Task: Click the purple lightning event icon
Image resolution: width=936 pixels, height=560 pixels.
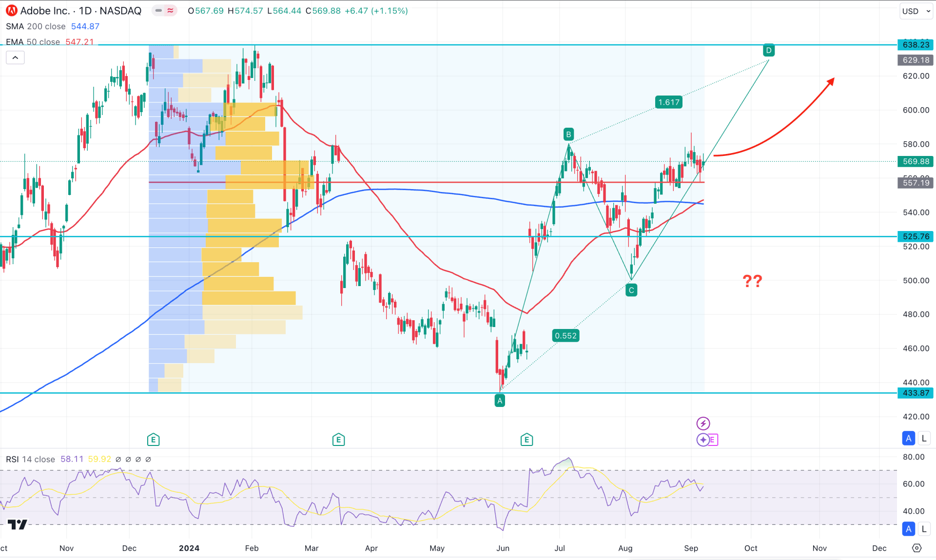Action: 703,423
